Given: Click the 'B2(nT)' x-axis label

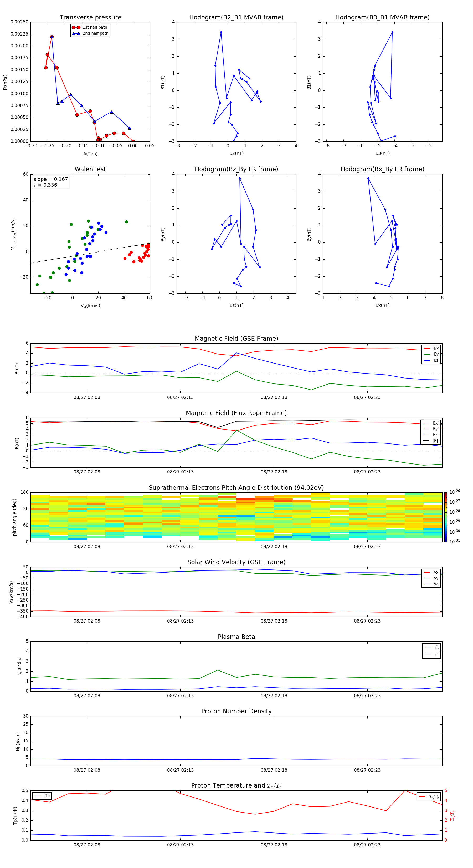Looking at the screenshot, I should coord(236,154).
